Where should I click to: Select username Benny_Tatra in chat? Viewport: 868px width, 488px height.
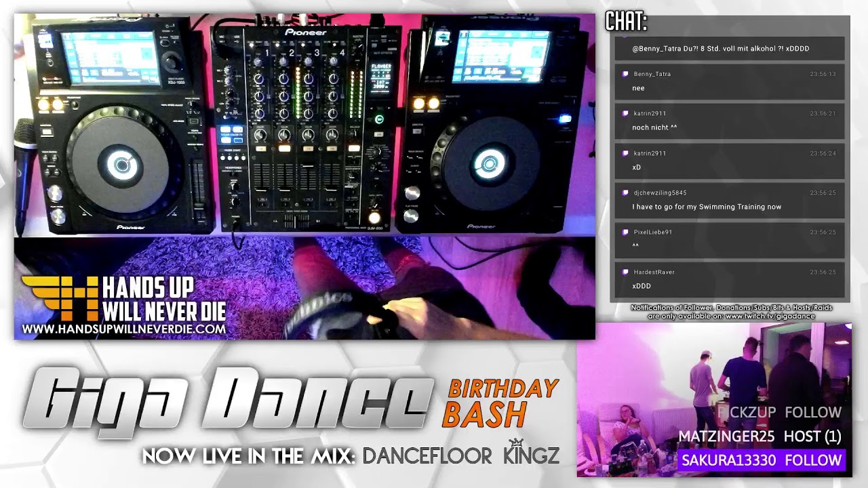click(x=652, y=74)
